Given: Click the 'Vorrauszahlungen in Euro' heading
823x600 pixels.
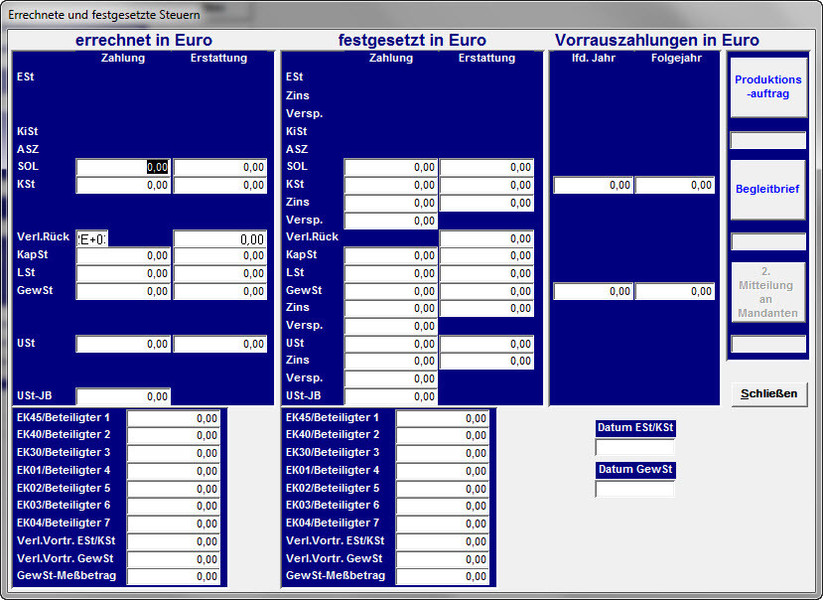Looking at the screenshot, I should coord(657,40).
